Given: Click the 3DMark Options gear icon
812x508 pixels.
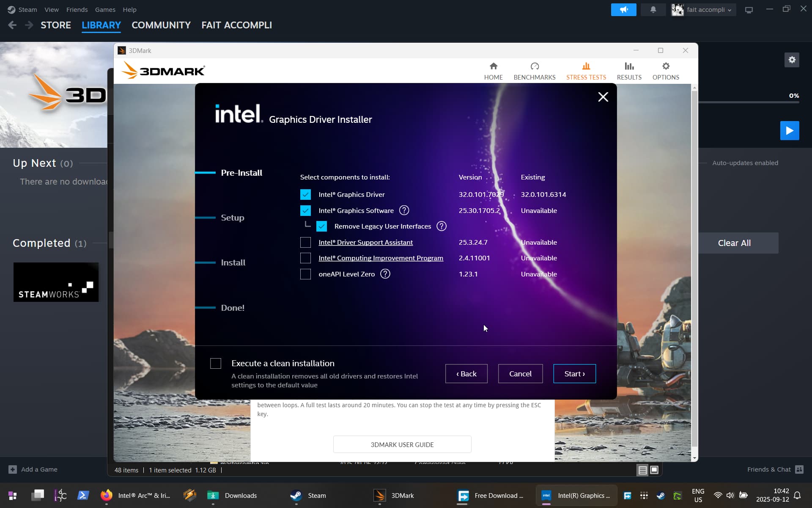Looking at the screenshot, I should click(666, 66).
